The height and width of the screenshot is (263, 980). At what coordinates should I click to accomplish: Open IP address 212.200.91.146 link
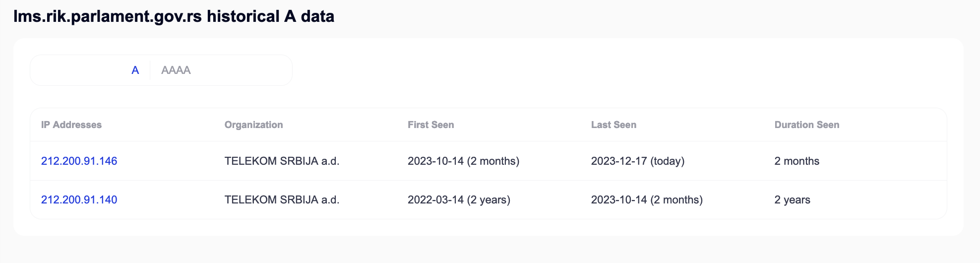79,161
